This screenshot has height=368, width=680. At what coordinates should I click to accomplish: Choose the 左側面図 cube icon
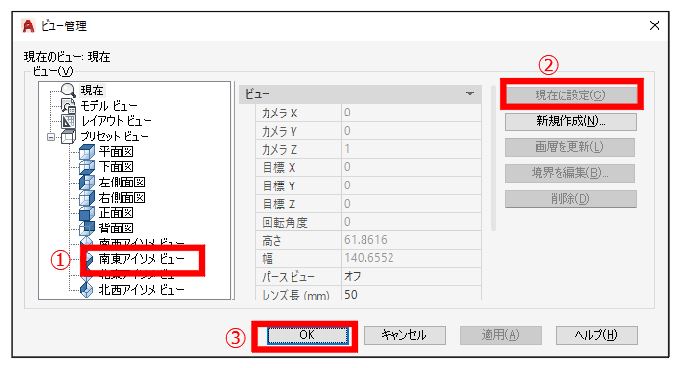coord(87,182)
